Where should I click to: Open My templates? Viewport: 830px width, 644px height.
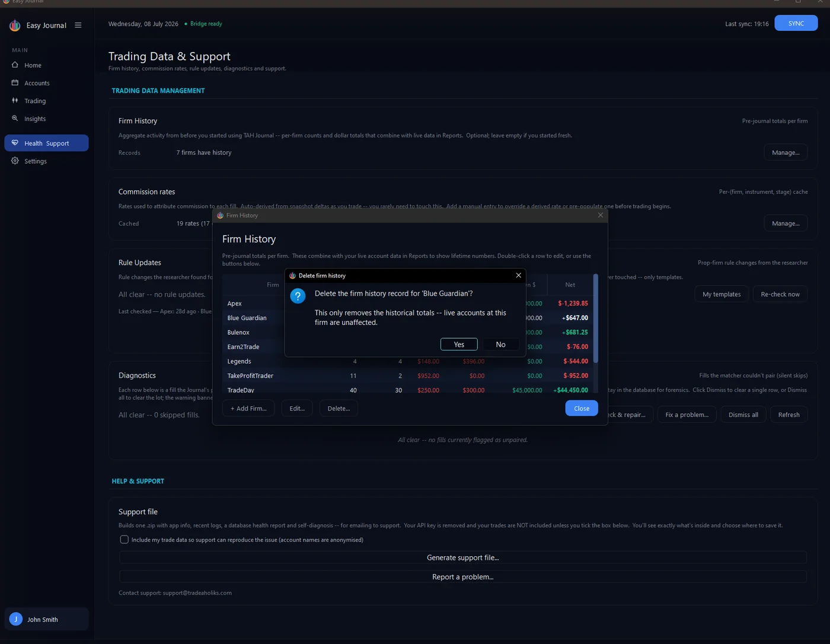click(722, 294)
